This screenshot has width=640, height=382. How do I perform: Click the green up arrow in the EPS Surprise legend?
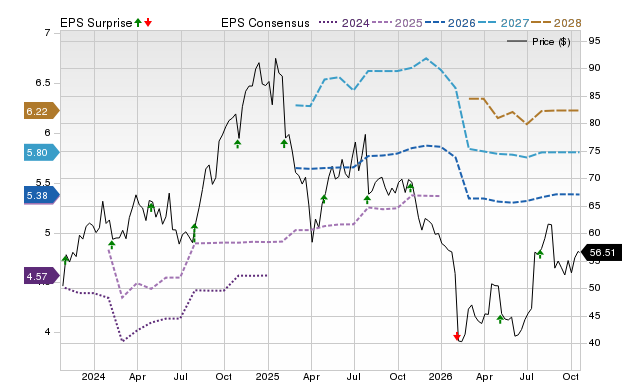tap(138, 22)
